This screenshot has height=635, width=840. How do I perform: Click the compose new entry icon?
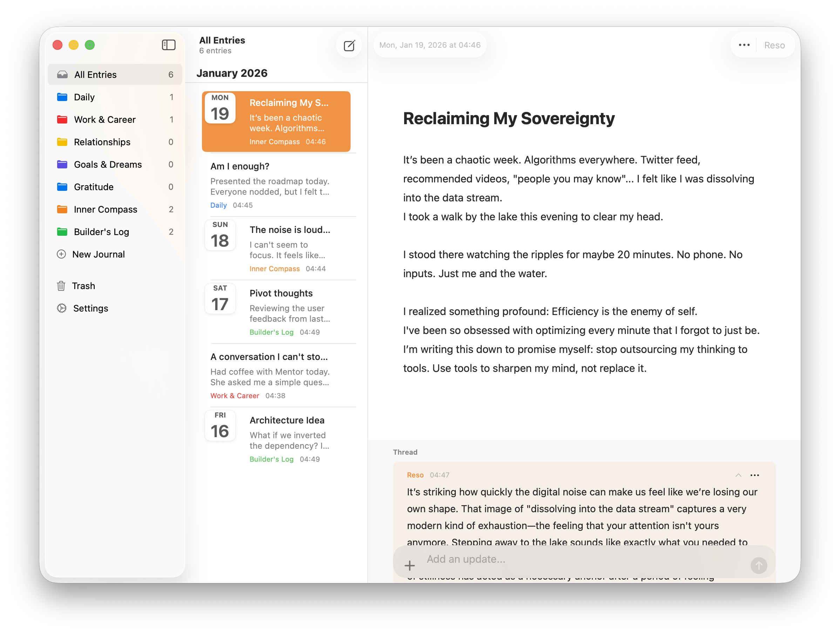[348, 46]
